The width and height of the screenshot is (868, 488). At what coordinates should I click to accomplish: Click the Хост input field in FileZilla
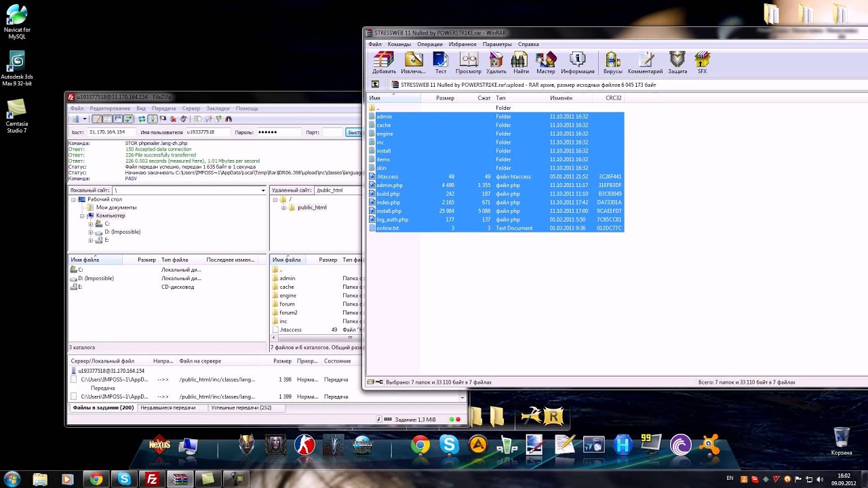[111, 132]
